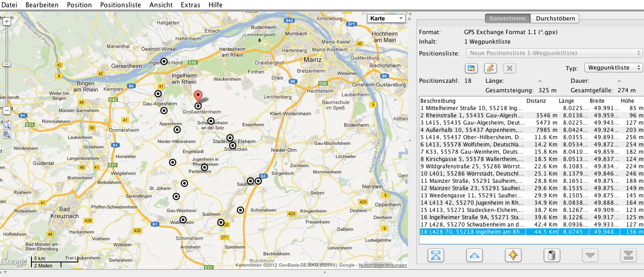Select row '5 L414, 55437 Ober-Hilbersheim'
The width and height of the screenshot is (644, 277).
[532, 137]
